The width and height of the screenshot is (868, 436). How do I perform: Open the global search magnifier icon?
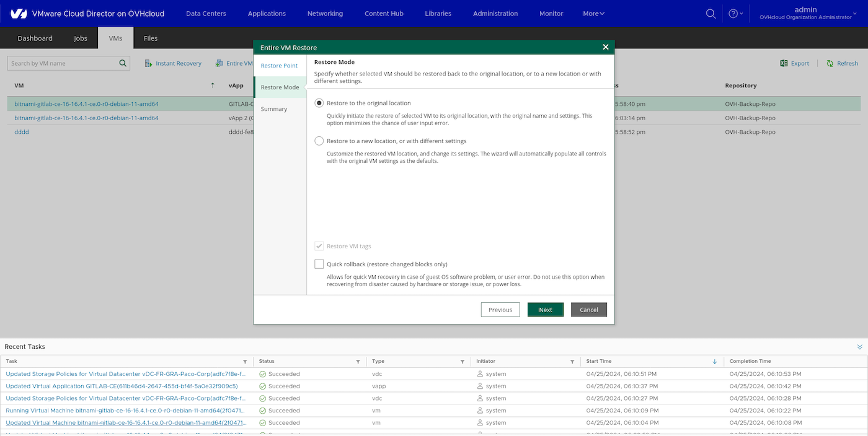(x=711, y=13)
